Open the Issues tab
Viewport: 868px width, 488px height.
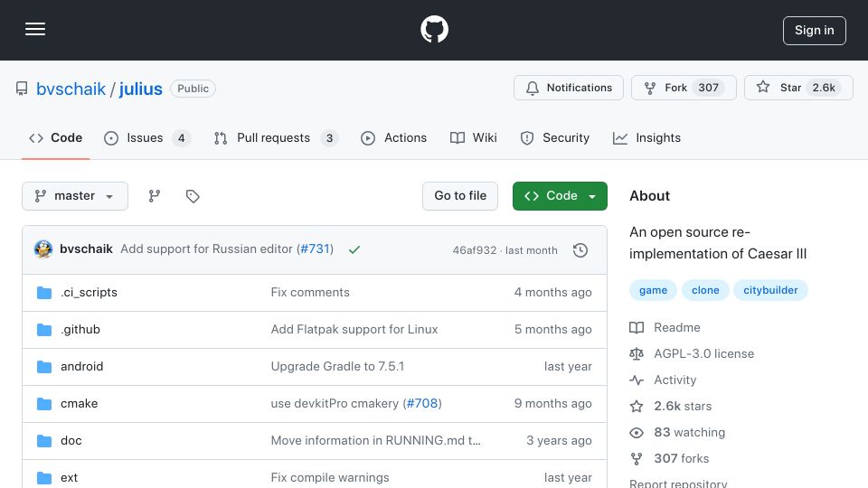tap(147, 137)
